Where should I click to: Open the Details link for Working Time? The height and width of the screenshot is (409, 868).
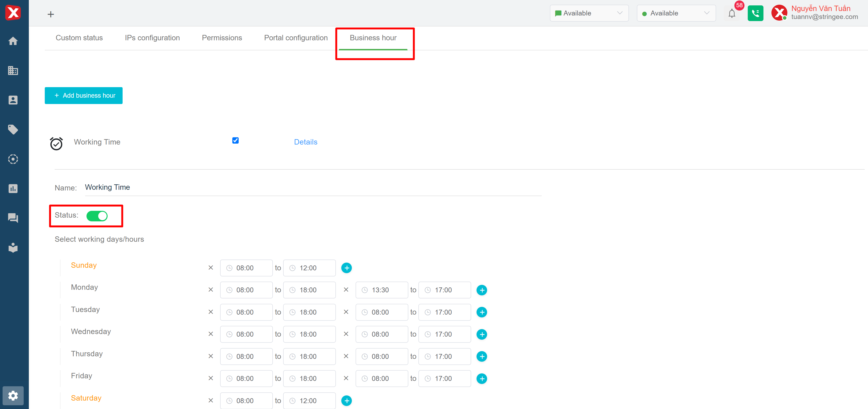305,142
